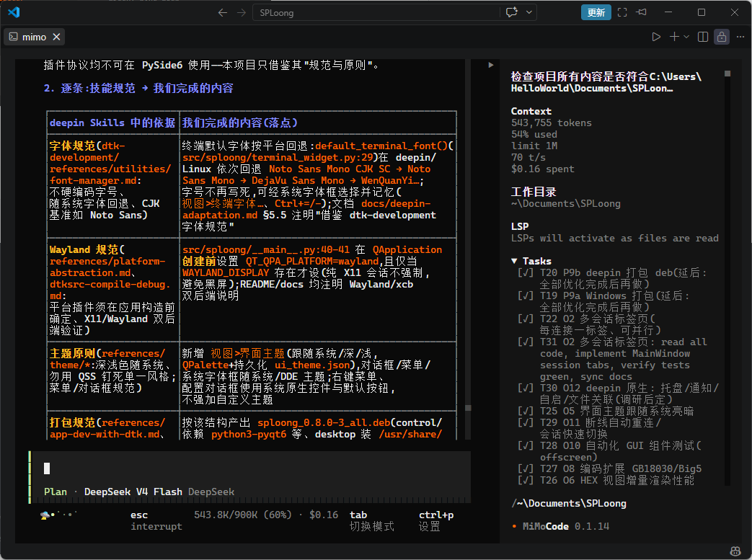
Task: Switch to the mimo tab
Action: pyautogui.click(x=35, y=37)
